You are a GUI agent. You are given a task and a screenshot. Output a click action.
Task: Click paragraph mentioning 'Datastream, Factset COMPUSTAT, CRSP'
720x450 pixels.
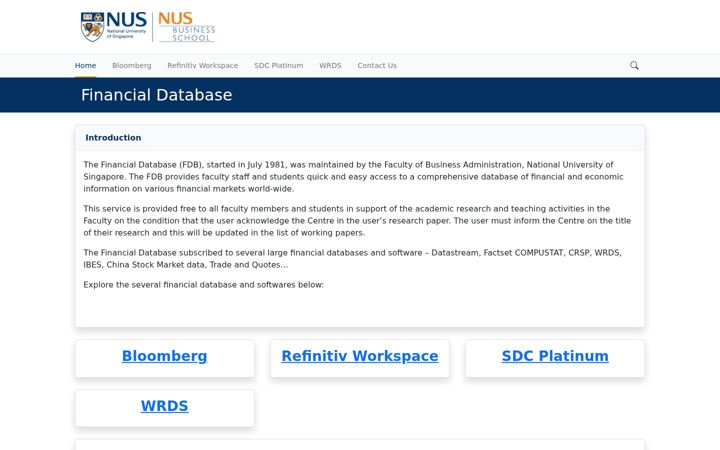coord(353,259)
